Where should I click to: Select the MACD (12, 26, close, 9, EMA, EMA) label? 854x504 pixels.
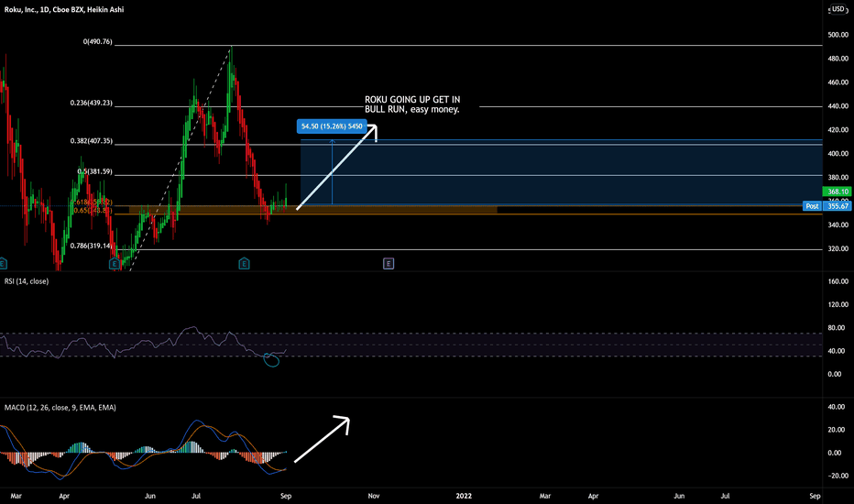(x=60, y=408)
